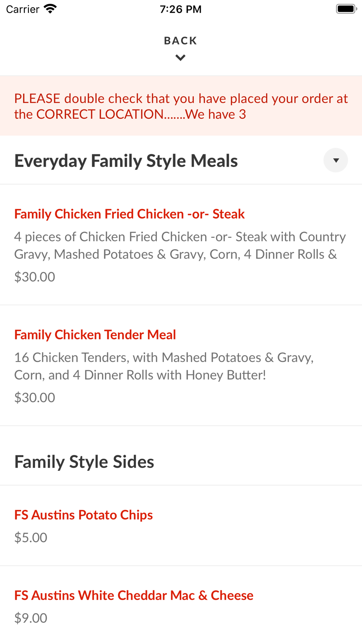This screenshot has width=362, height=644.
Task: Tap the Carrier label in status bar
Action: tap(22, 9)
